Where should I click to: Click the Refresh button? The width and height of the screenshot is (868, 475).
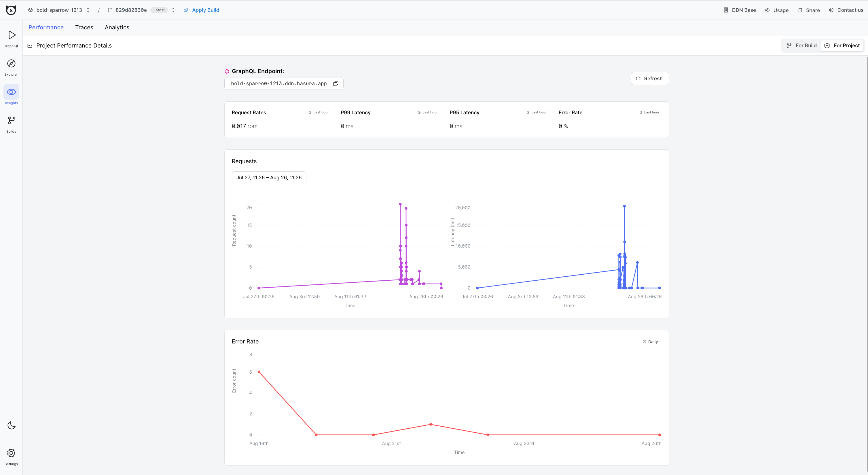point(650,79)
